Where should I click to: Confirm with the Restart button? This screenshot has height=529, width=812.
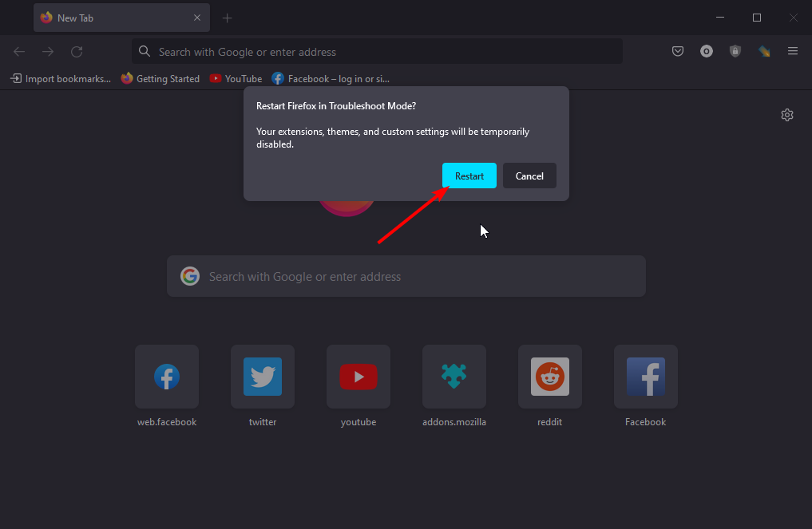469,176
